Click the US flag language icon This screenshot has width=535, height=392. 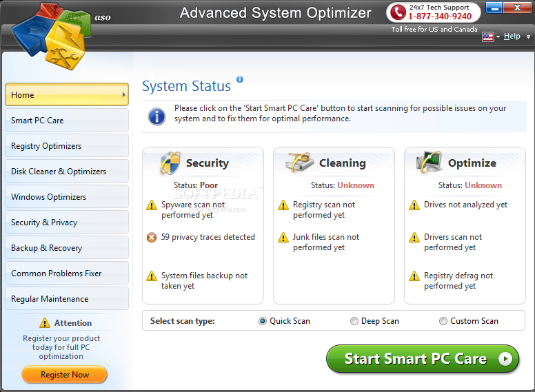(x=488, y=37)
